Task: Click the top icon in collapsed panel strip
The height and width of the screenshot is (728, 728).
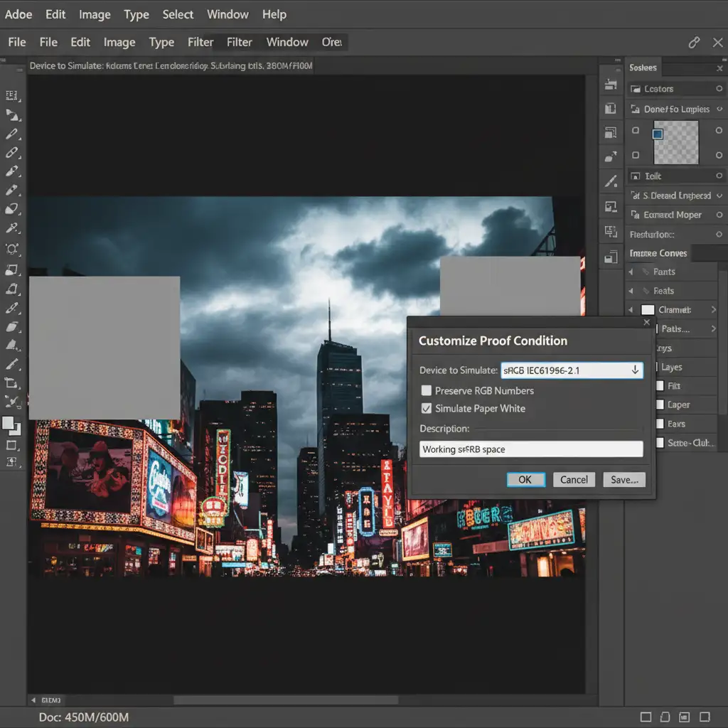Action: [610, 85]
